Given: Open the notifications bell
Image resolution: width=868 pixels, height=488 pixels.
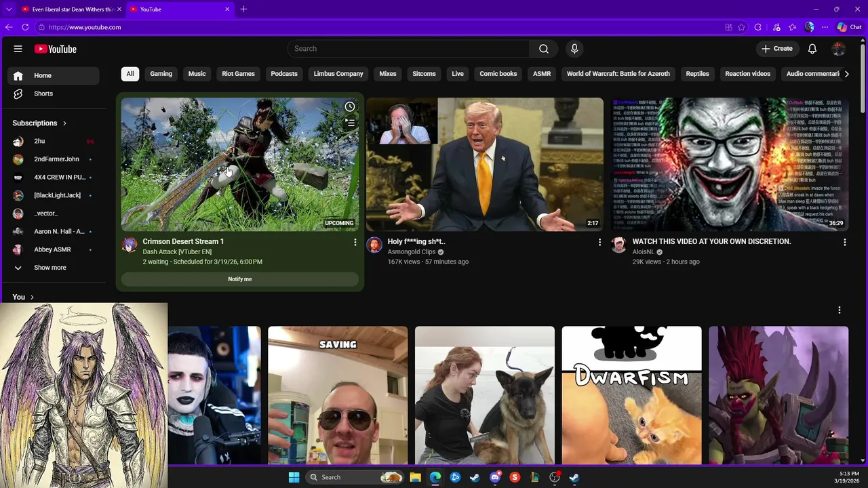Looking at the screenshot, I should [x=812, y=49].
